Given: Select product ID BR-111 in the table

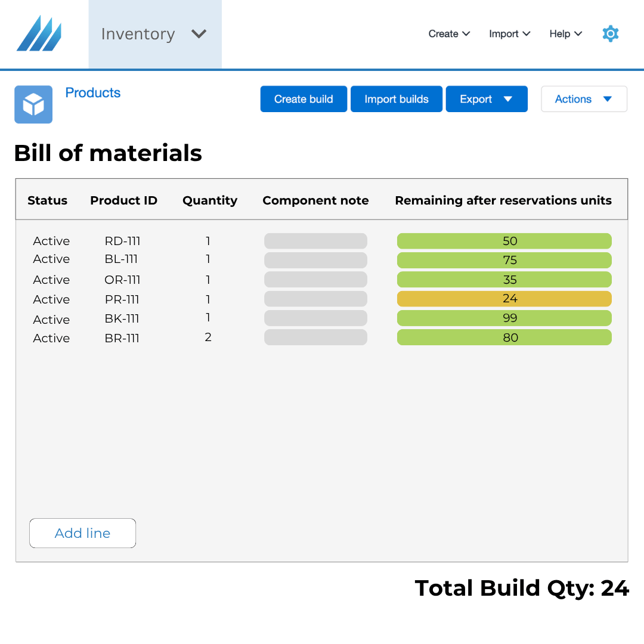Looking at the screenshot, I should point(122,338).
